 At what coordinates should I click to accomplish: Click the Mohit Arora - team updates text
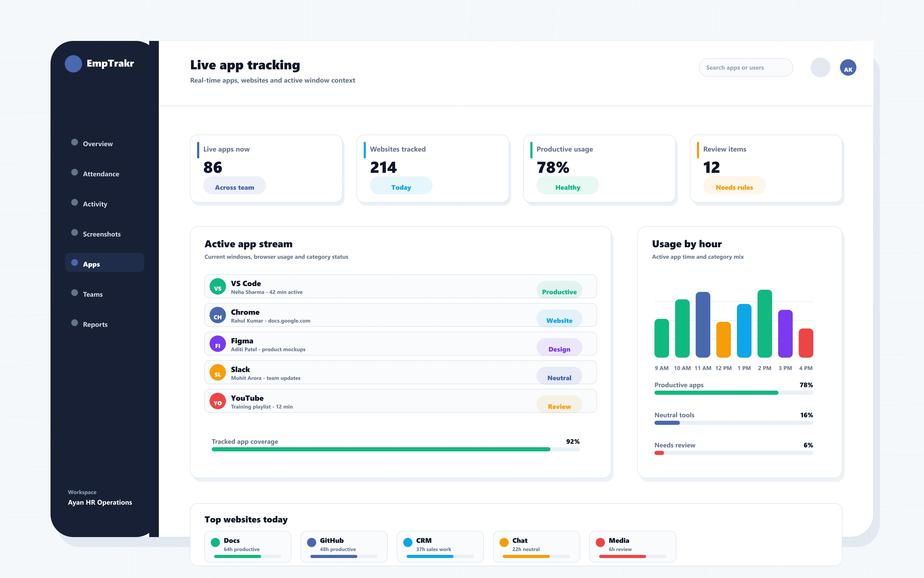[265, 378]
